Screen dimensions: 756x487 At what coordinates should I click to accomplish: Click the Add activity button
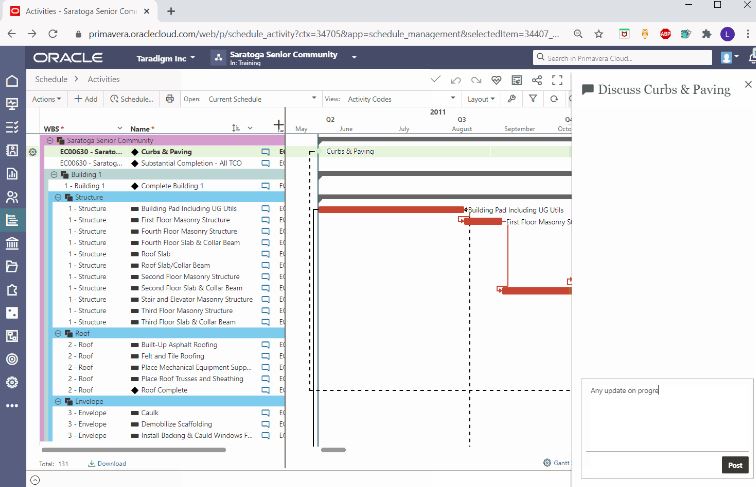(x=86, y=99)
